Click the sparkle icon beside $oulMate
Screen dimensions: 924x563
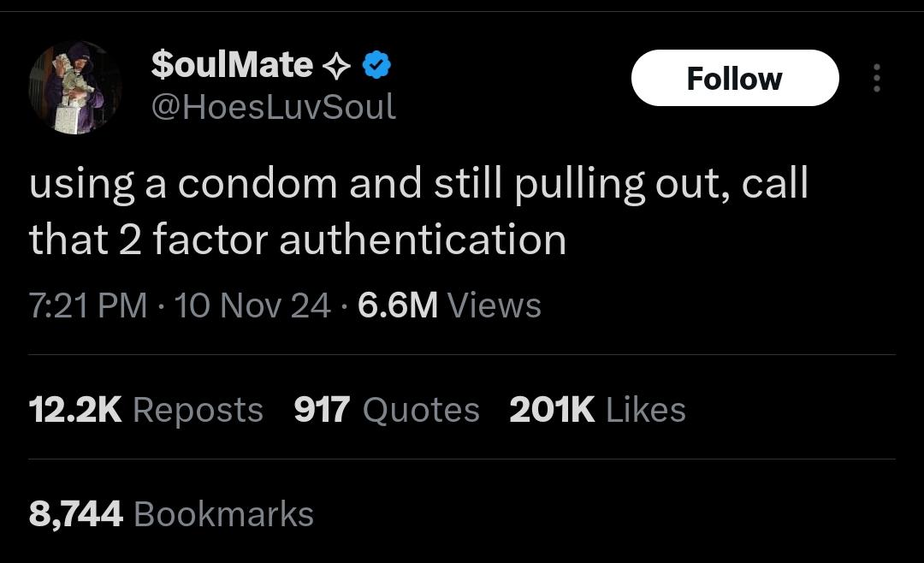coord(336,66)
